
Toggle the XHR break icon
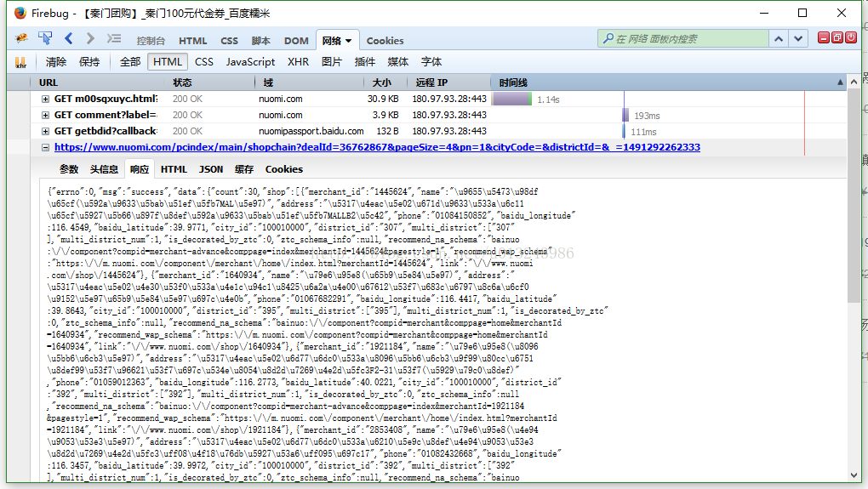[x=21, y=62]
